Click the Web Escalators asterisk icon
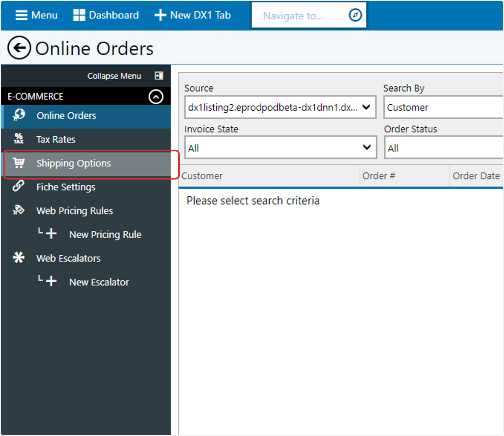This screenshot has height=436, width=504. click(18, 257)
